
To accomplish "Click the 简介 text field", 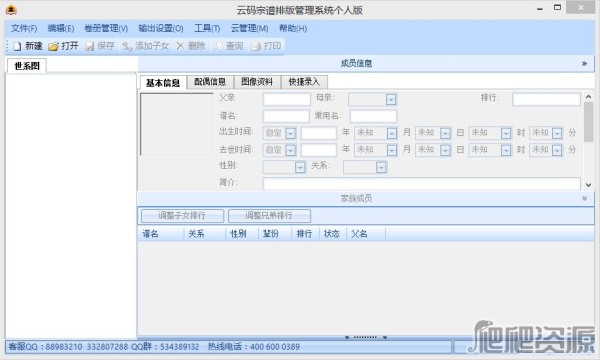I will [x=422, y=184].
